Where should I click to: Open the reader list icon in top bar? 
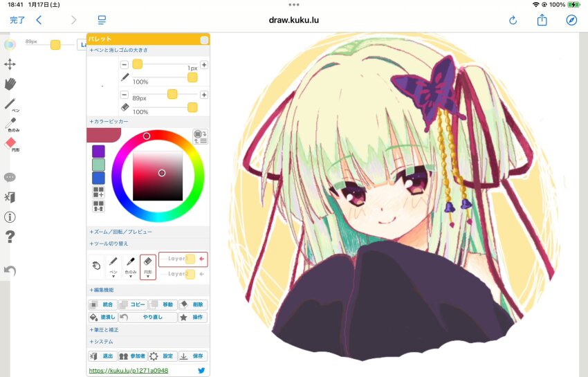(102, 20)
